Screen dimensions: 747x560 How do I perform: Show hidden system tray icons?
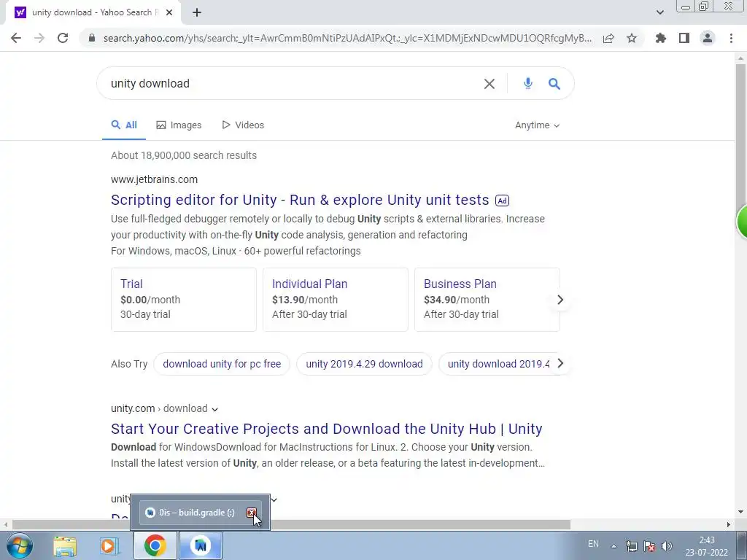click(614, 546)
